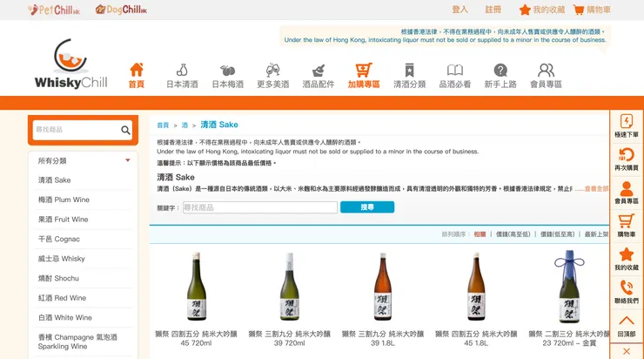Open 日本梅酒 plum icon menu
Screen dimensions: 644x359
pos(227,71)
